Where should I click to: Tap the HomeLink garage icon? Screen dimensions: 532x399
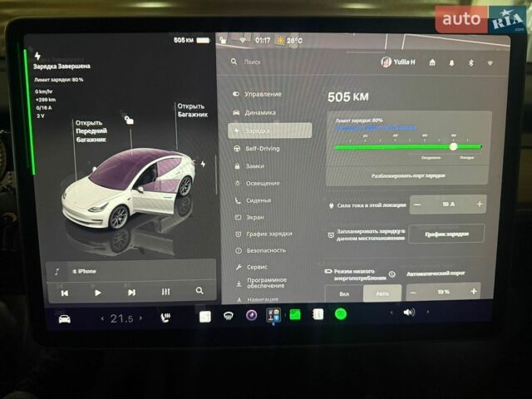tap(432, 62)
